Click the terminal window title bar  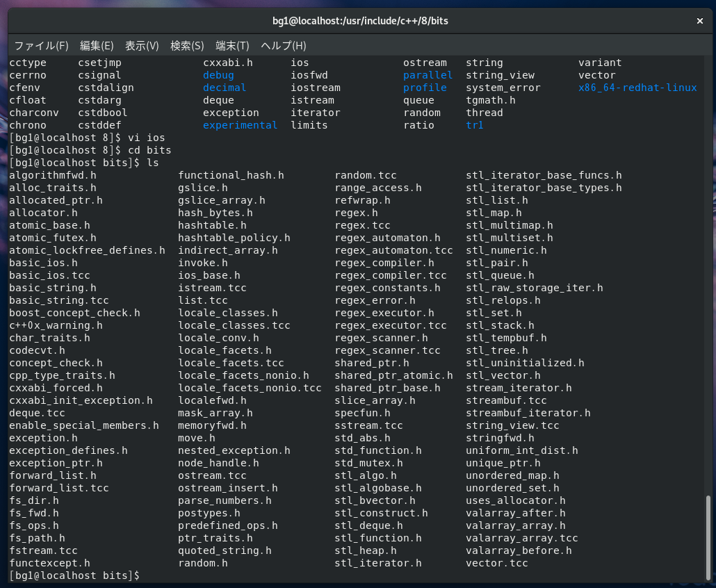[x=358, y=21]
